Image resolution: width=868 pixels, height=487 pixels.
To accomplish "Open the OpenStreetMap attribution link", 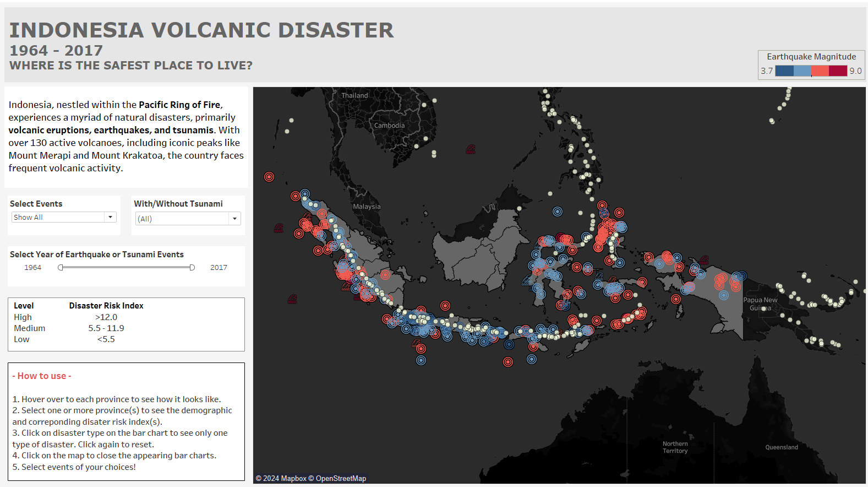I will 337,478.
